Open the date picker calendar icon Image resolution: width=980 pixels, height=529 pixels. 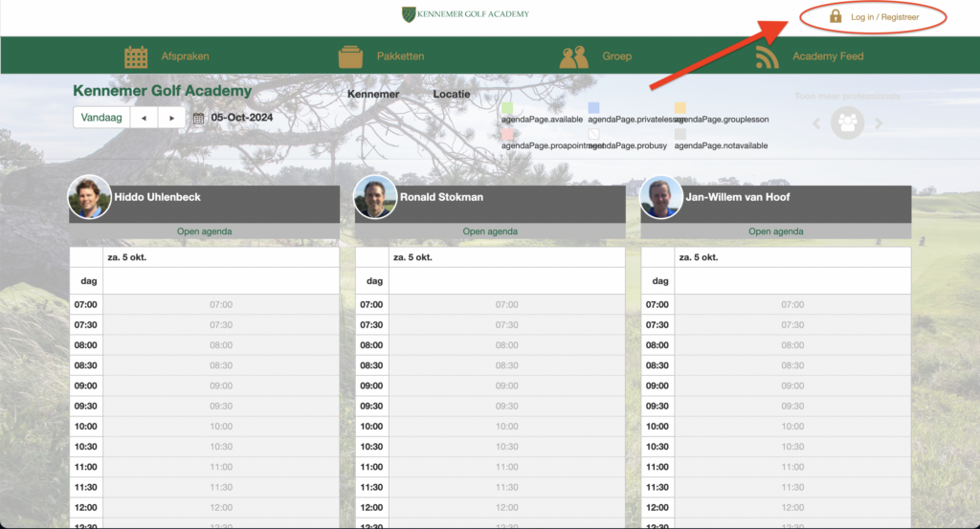(x=199, y=118)
